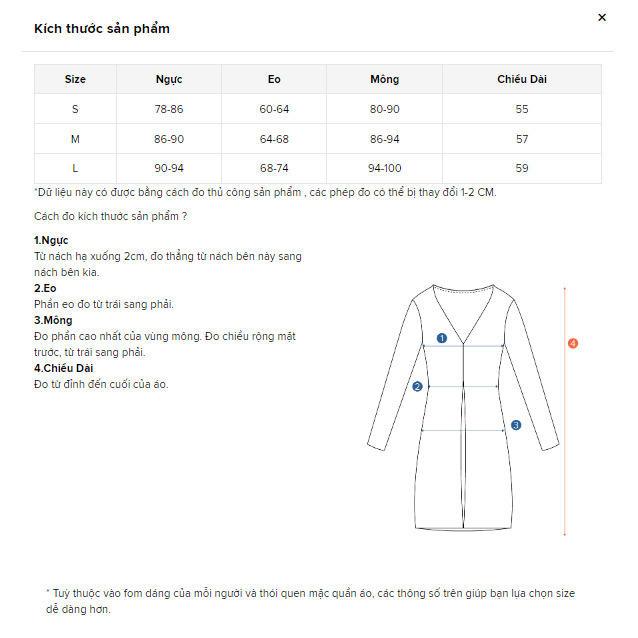638x638 pixels.
Task: Click the 3.Mông instruction heading
Action: tap(53, 320)
